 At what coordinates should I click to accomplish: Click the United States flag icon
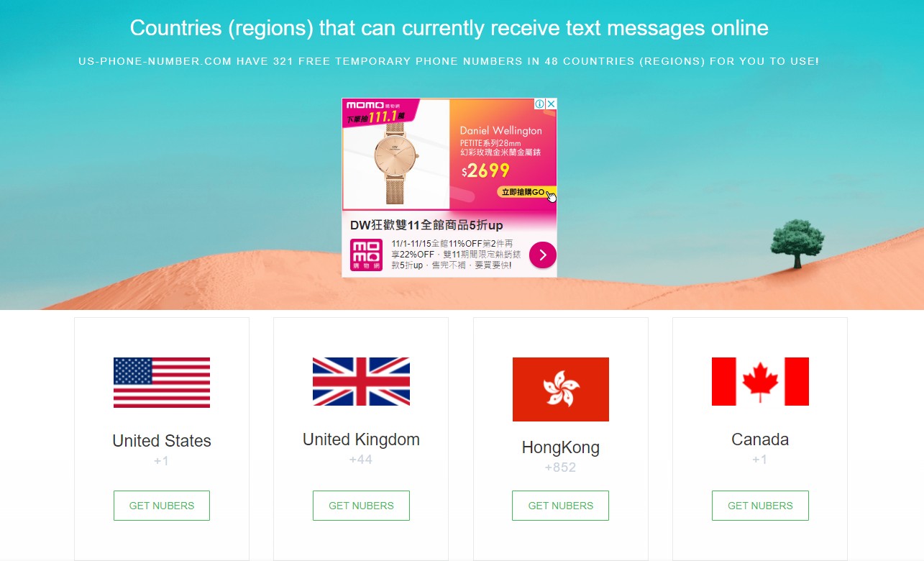coord(162,383)
